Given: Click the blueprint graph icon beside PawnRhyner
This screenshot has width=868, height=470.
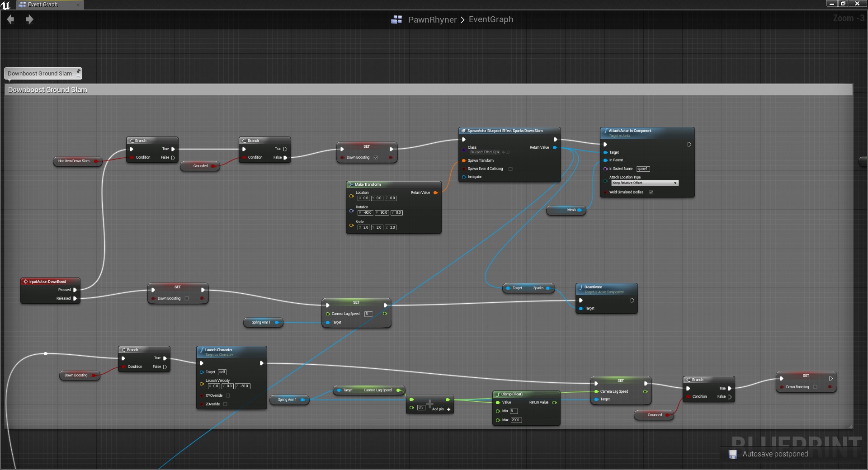Looking at the screenshot, I should point(396,19).
